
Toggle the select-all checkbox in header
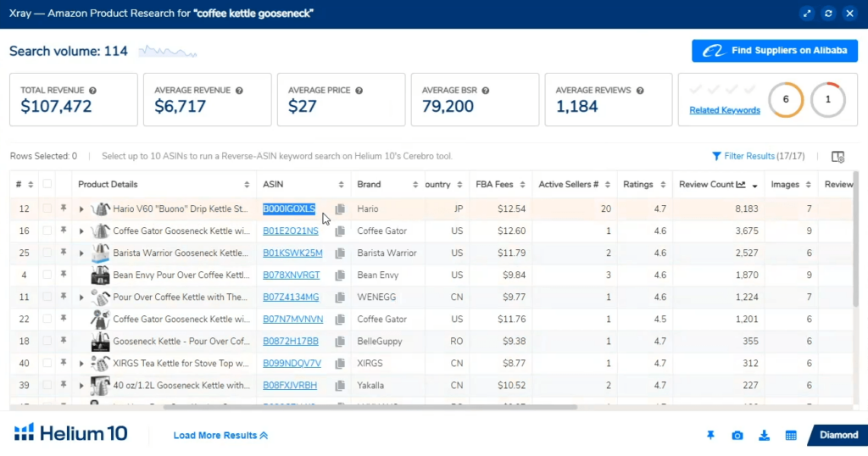click(x=47, y=184)
